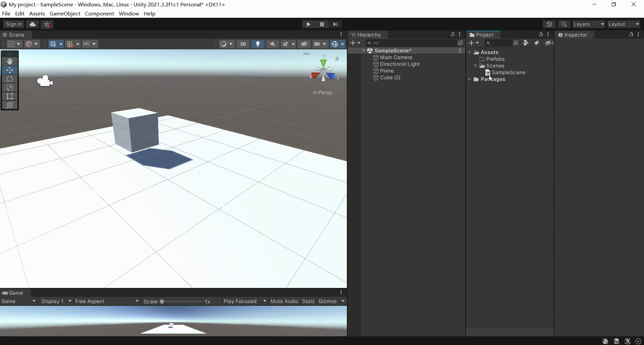Expand the Packages folder arrow
The image size is (644, 345).
(469, 79)
